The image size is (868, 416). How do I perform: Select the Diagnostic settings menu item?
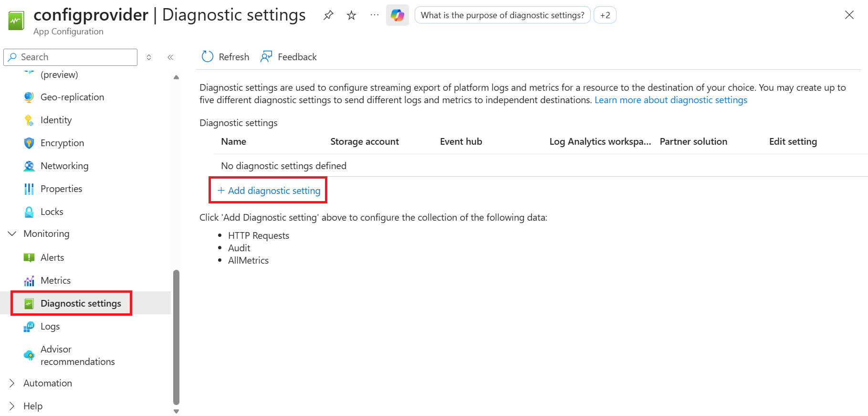point(81,303)
